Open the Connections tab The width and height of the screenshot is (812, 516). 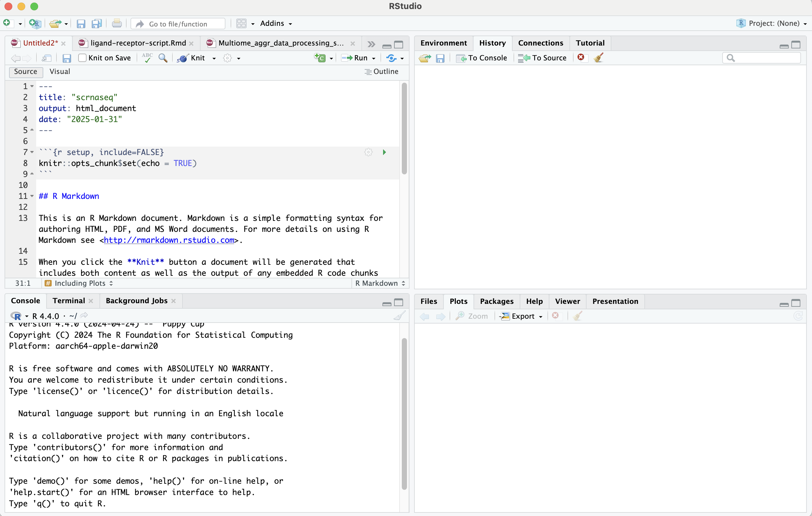(x=541, y=43)
